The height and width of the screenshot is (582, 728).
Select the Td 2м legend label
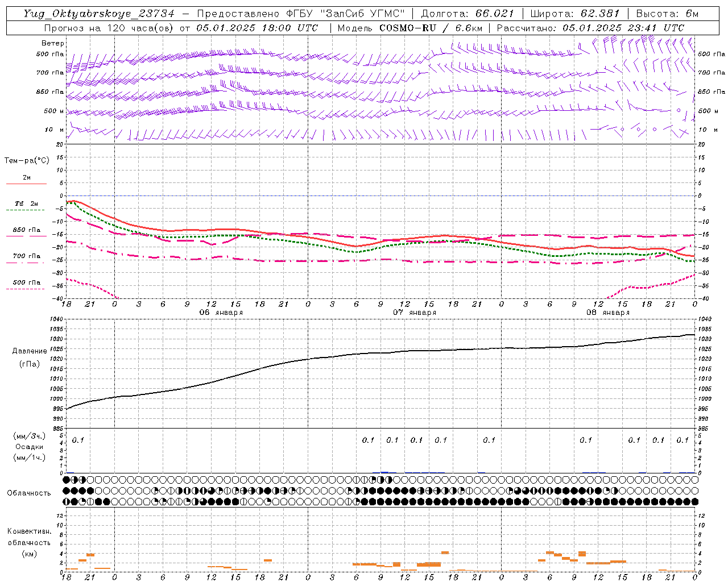pyautogui.click(x=26, y=203)
